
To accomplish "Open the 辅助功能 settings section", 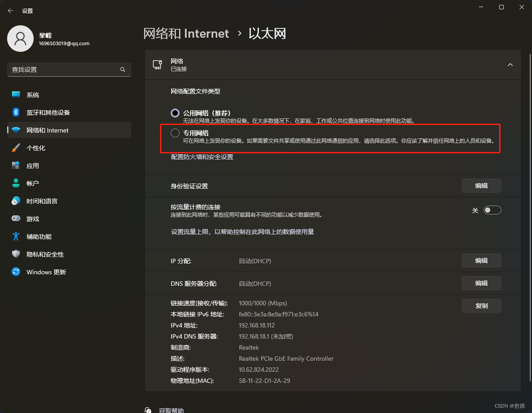I will tap(38, 236).
